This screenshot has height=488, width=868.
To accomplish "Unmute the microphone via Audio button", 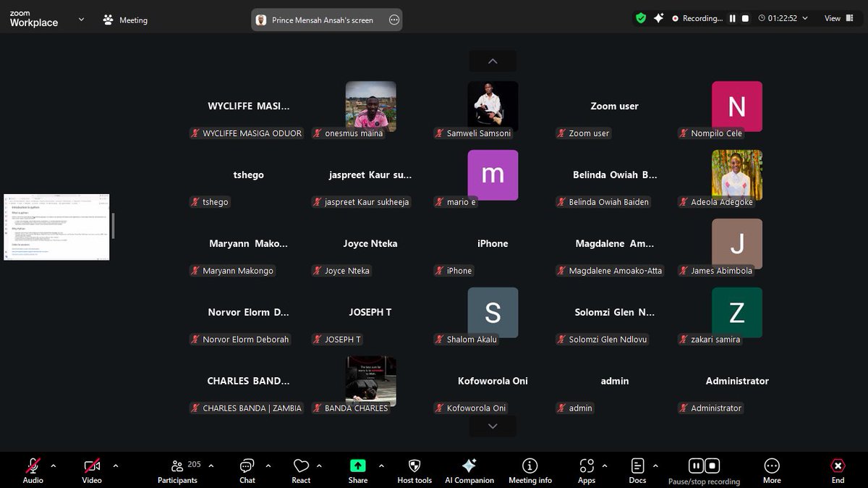I will [33, 470].
